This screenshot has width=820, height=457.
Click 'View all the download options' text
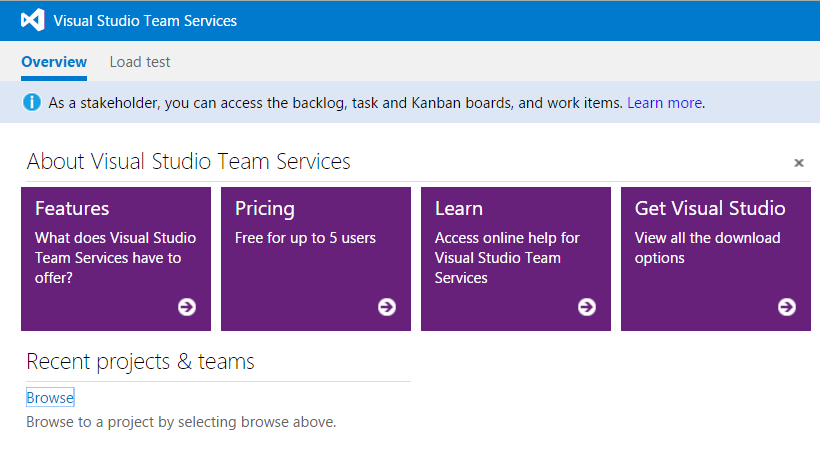tap(708, 248)
